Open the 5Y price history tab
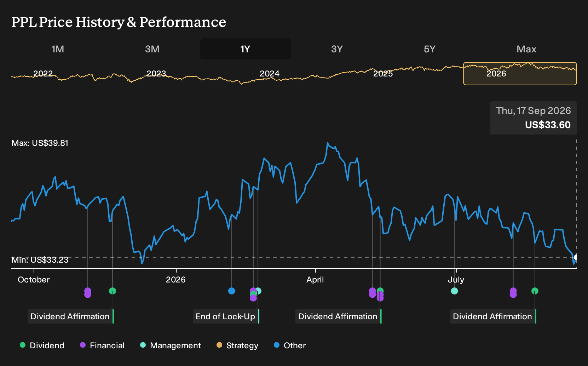Viewport: 588px width, 366px height. pyautogui.click(x=430, y=49)
